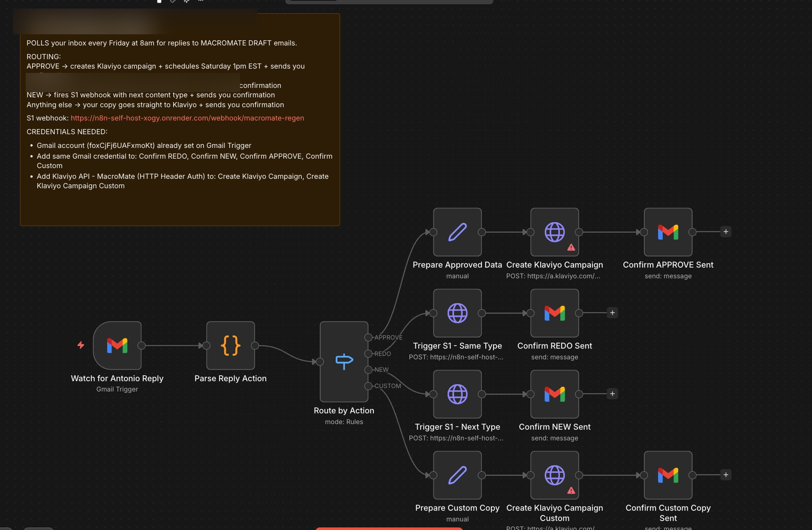812x530 pixels.
Task: Add node after Confirm Custom Copy Sent
Action: [725, 475]
